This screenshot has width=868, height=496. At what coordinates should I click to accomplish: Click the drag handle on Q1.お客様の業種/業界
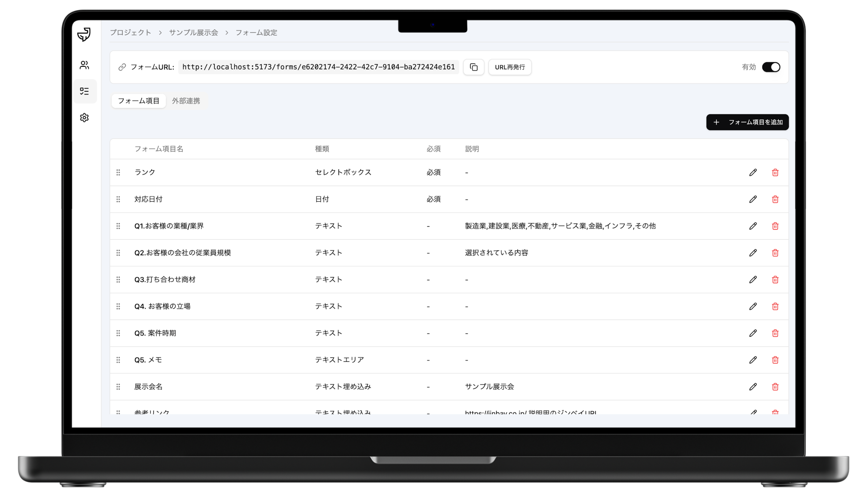tap(118, 226)
